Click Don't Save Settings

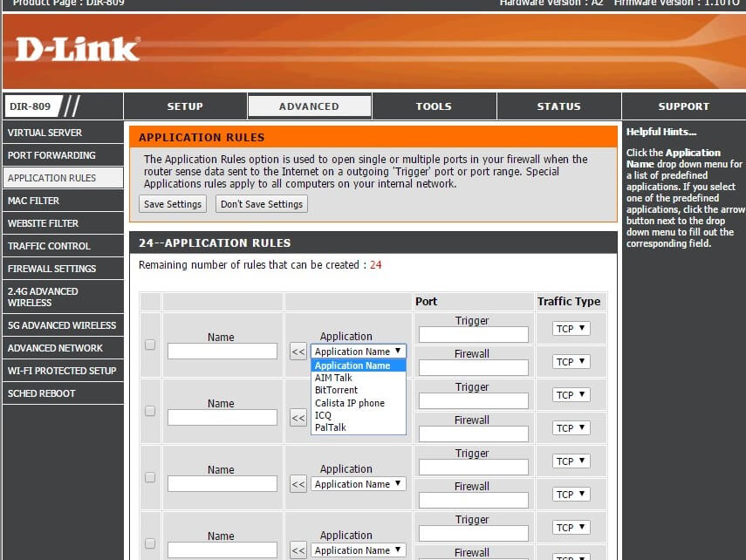point(262,204)
